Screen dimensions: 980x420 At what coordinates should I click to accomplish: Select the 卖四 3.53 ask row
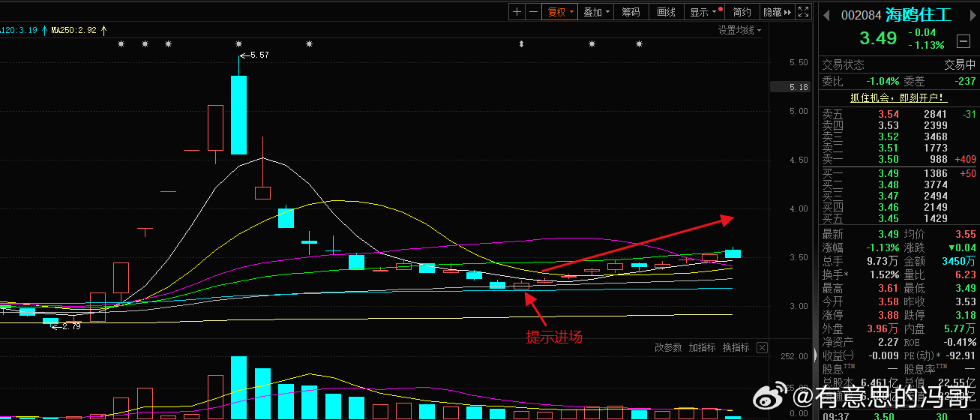pyautogui.click(x=899, y=125)
